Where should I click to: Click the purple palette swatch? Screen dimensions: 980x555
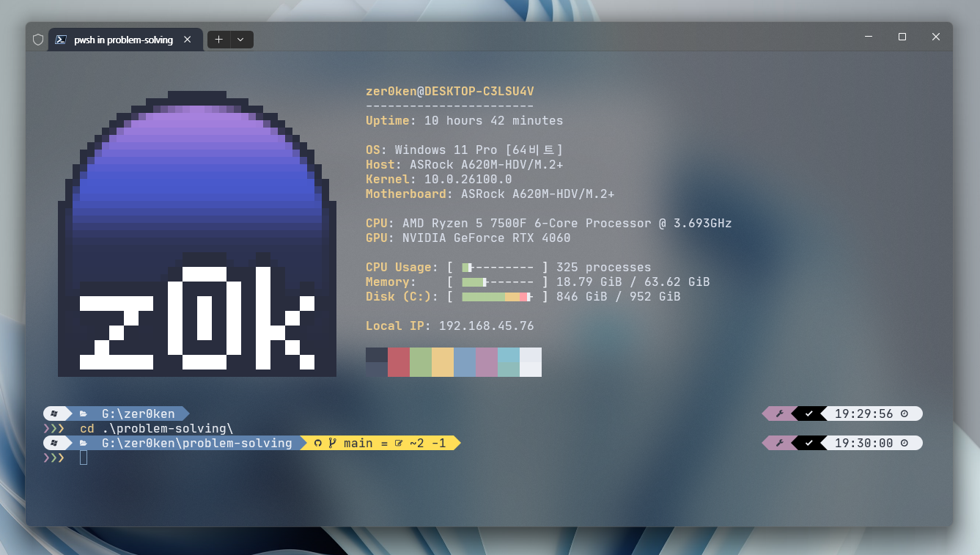click(487, 362)
